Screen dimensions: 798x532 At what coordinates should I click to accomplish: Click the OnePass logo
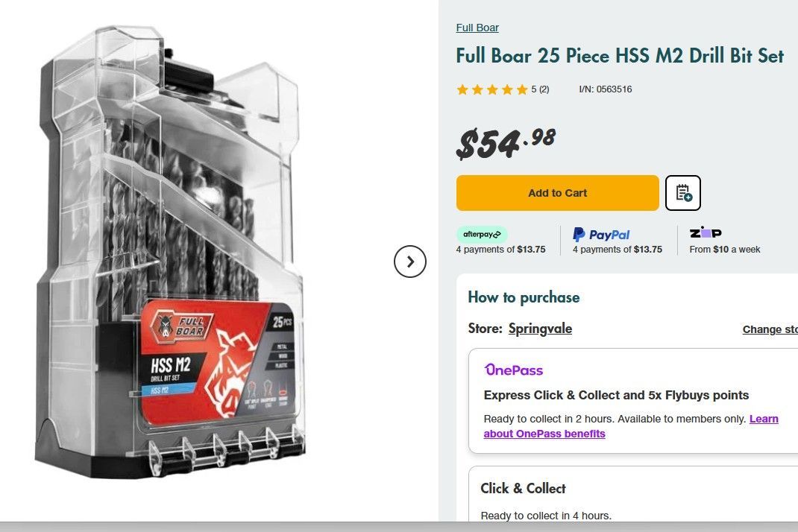(515, 370)
